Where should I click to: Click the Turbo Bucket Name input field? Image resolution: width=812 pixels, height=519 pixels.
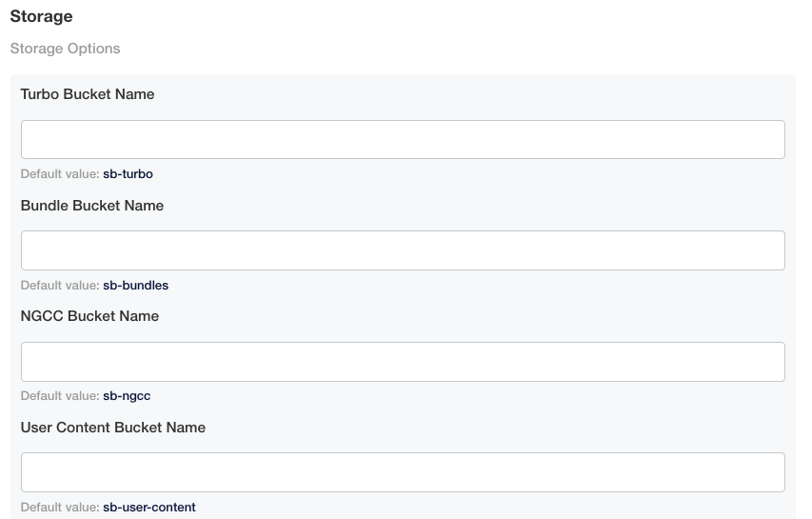tap(403, 139)
